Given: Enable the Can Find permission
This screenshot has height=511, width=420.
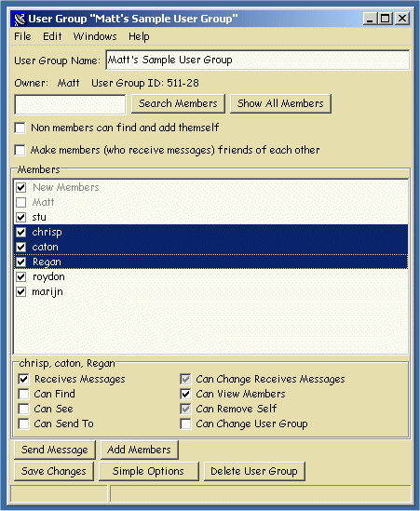Looking at the screenshot, I should [x=23, y=394].
